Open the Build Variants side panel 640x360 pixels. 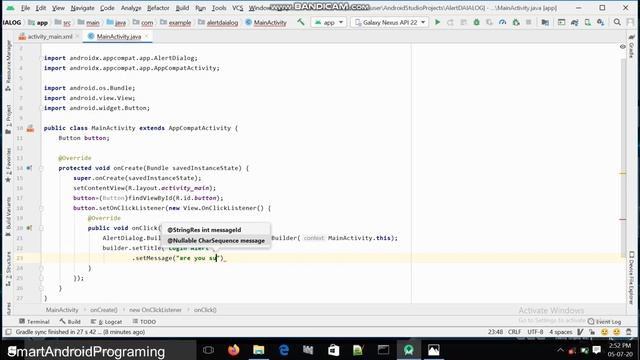pyautogui.click(x=8, y=216)
